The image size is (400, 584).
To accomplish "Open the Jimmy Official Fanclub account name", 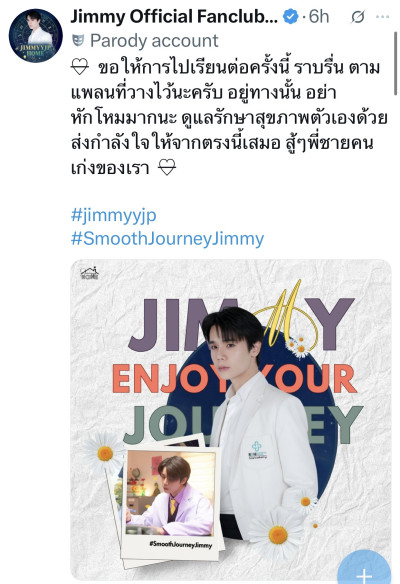I will coord(174,17).
